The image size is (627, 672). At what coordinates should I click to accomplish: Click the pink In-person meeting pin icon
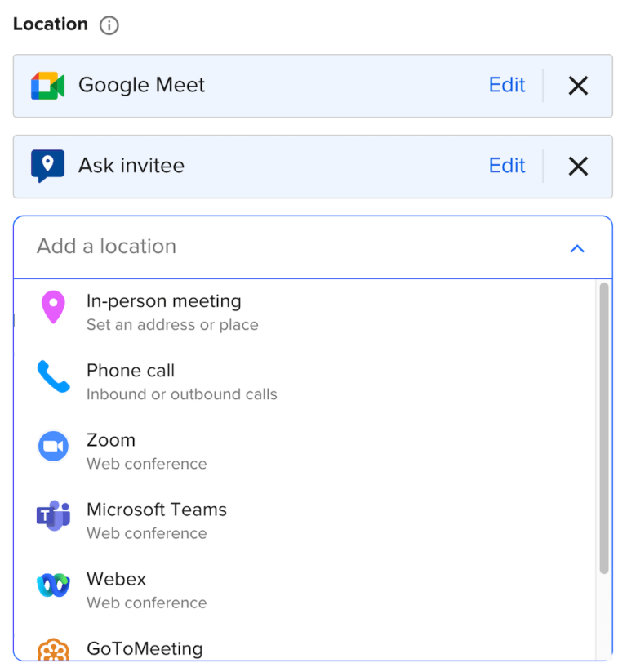[x=53, y=307]
